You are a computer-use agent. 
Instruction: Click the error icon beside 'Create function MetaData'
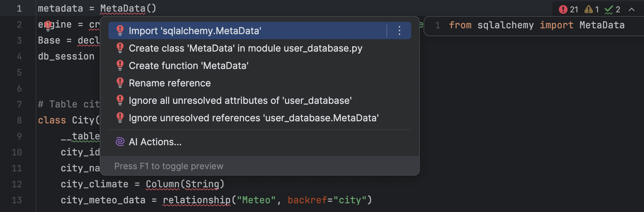click(120, 65)
